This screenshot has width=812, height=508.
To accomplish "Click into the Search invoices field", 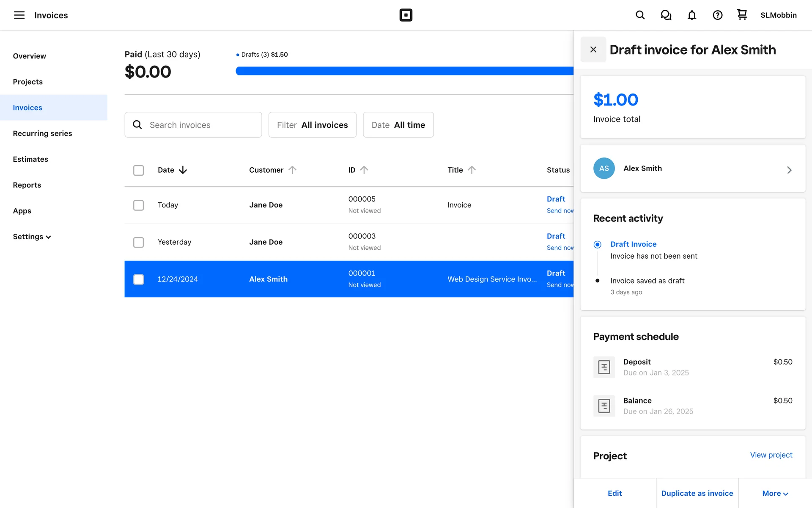I will pos(199,125).
